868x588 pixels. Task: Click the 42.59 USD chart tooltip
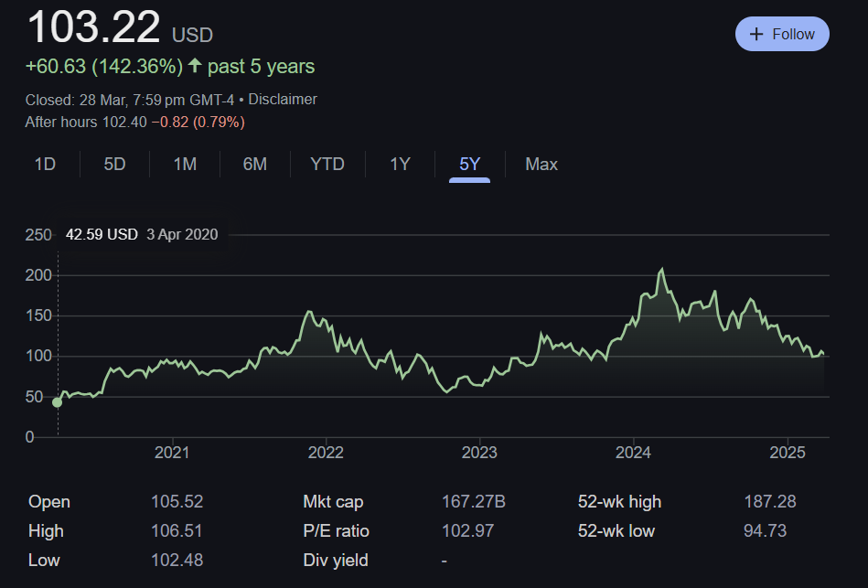click(x=142, y=234)
